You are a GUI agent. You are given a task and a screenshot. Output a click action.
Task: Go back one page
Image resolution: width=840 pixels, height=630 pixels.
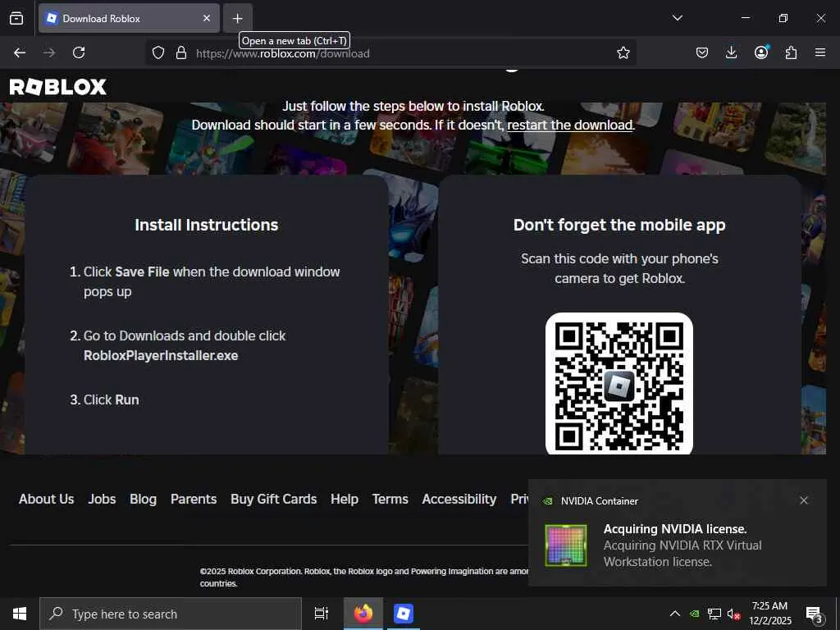(20, 52)
